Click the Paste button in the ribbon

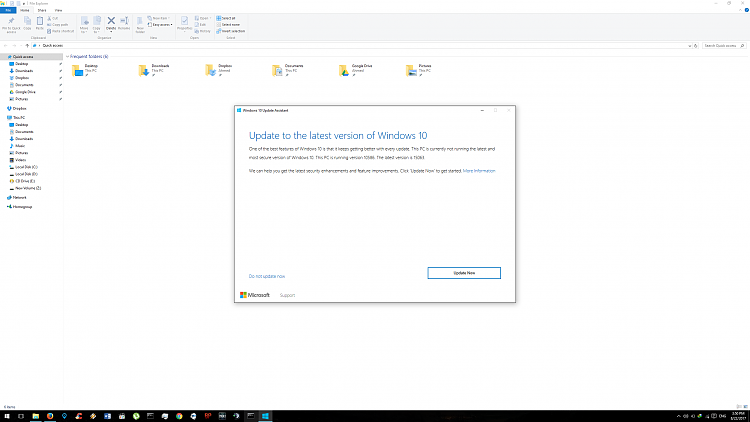click(40, 24)
